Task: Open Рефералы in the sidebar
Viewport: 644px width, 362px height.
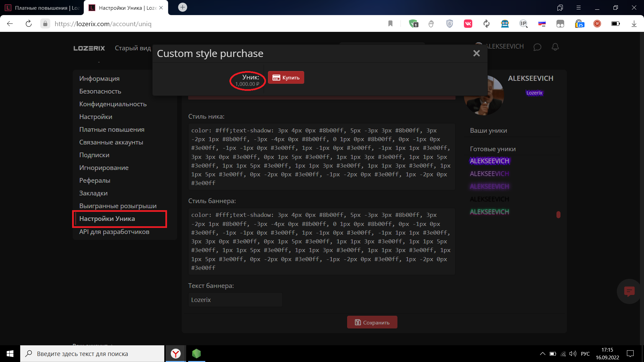Action: 95,180
